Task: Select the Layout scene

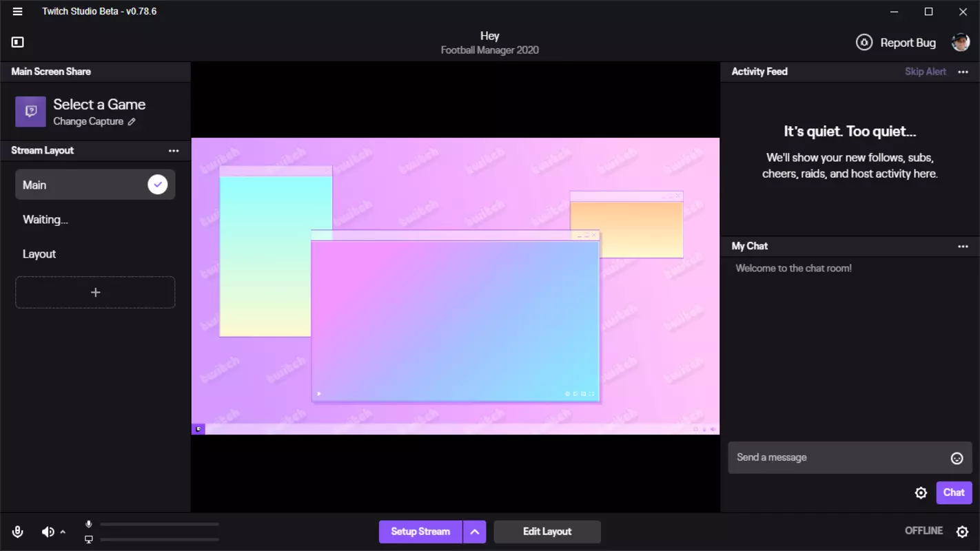Action: 95,254
